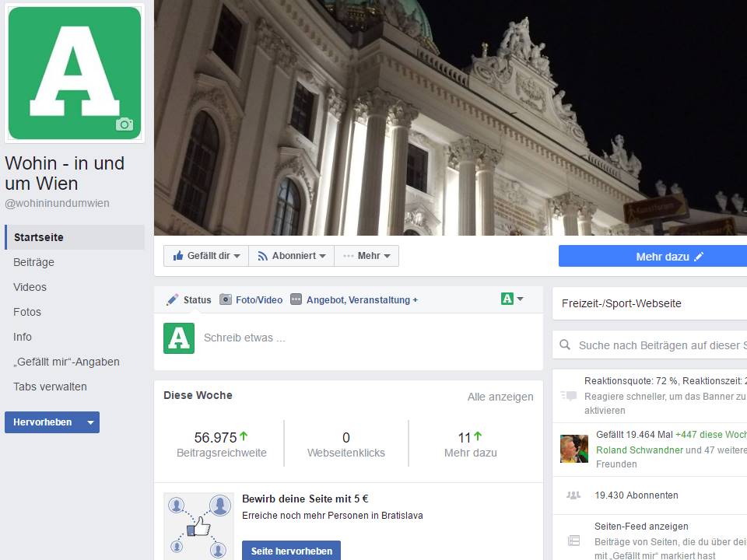
Task: Open Tabs verwalten
Action: pos(50,387)
